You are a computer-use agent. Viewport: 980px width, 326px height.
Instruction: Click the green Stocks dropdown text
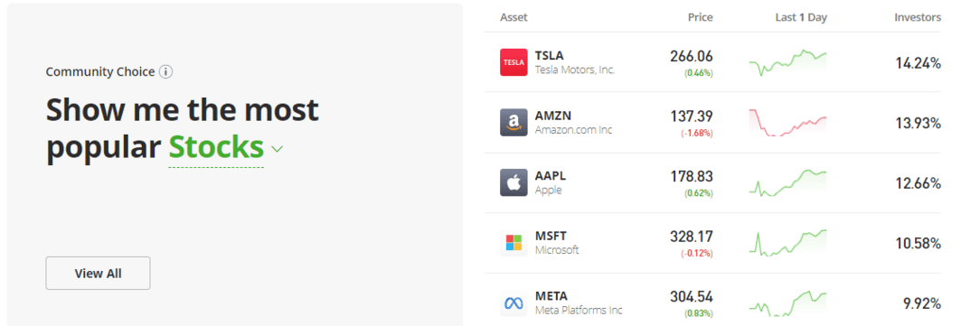pyautogui.click(x=216, y=147)
